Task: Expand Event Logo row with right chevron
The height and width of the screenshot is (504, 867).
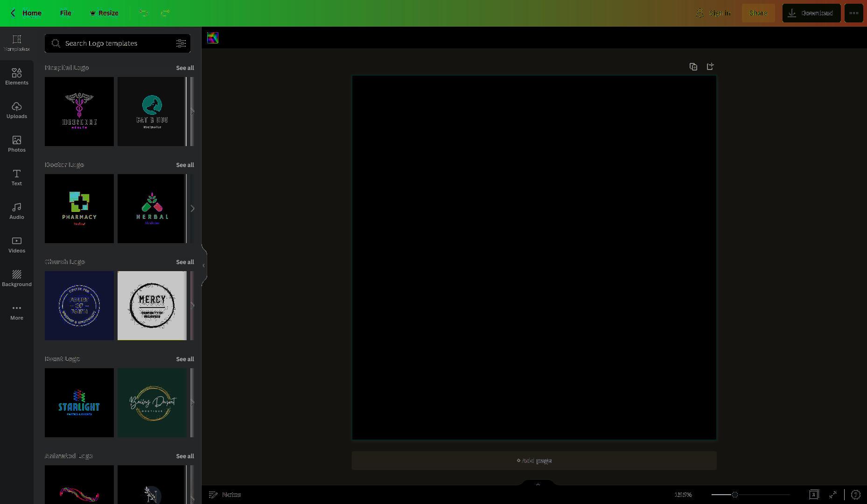Action: [x=192, y=403]
